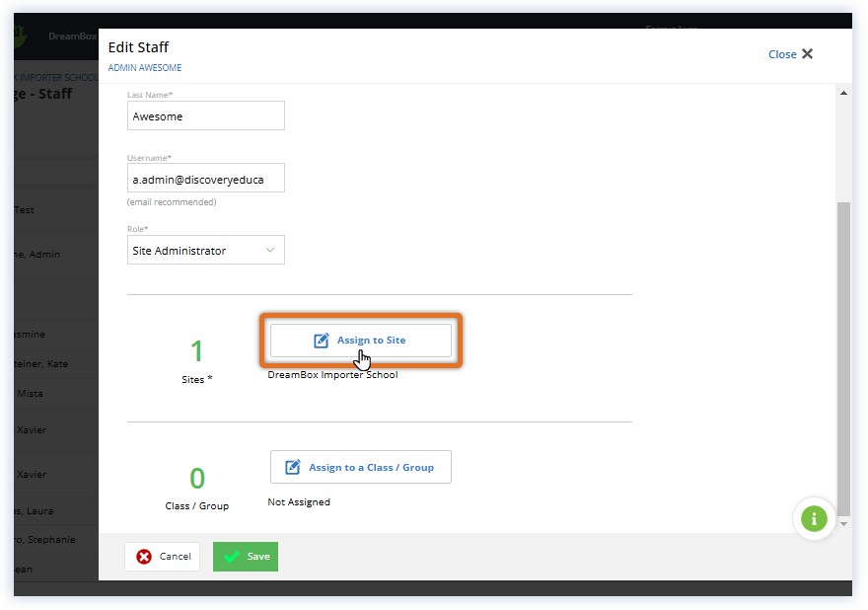
Task: Click the (email recommended) hint text
Action: coord(172,202)
